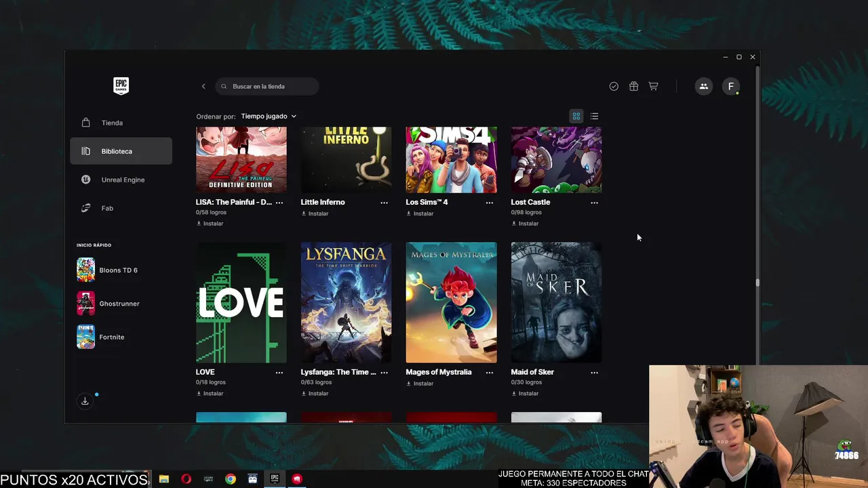
Task: Open Lossless Tools icon in taskbar
Action: (208, 479)
